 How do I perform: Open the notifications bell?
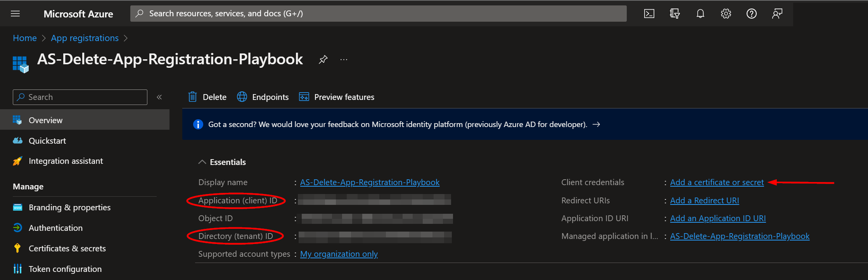pyautogui.click(x=700, y=14)
